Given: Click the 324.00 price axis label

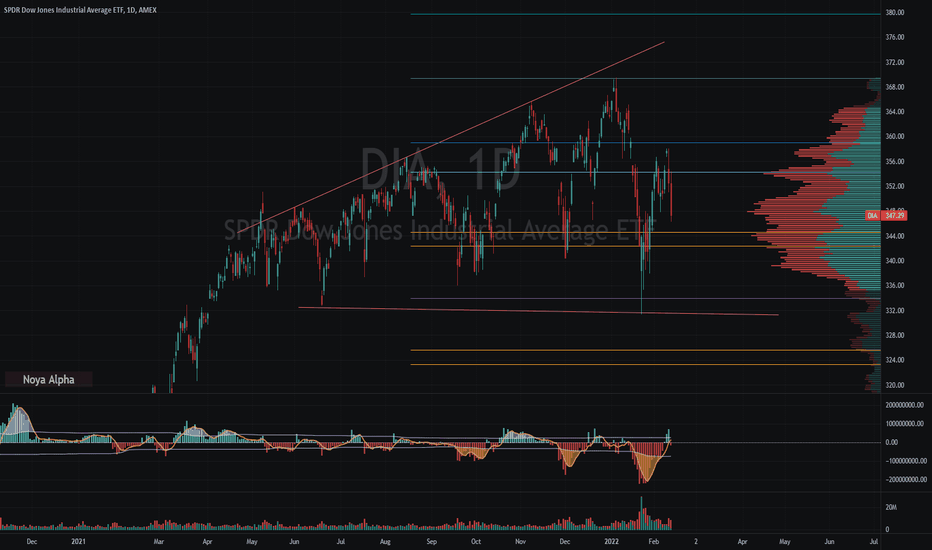Looking at the screenshot, I should click(x=895, y=360).
